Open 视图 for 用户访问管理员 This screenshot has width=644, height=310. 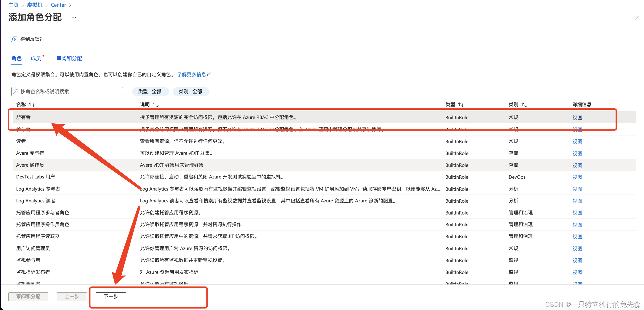[577, 249]
